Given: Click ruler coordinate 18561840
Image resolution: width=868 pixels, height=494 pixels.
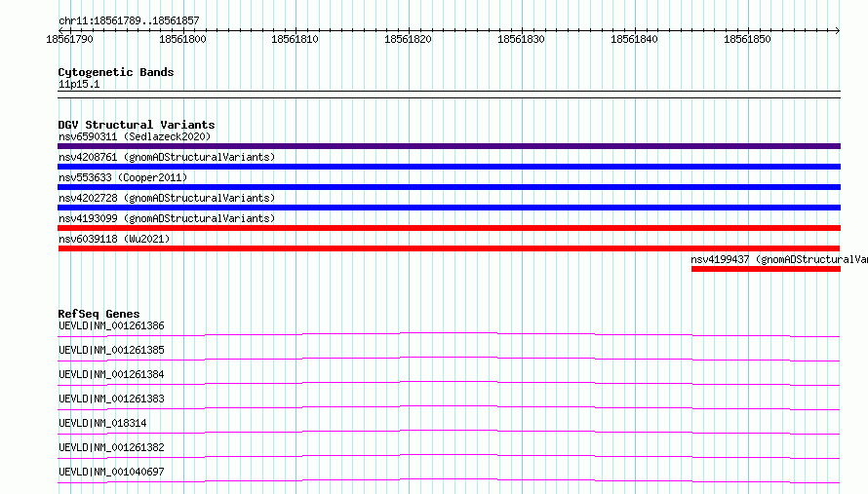Looking at the screenshot, I should (634, 39).
